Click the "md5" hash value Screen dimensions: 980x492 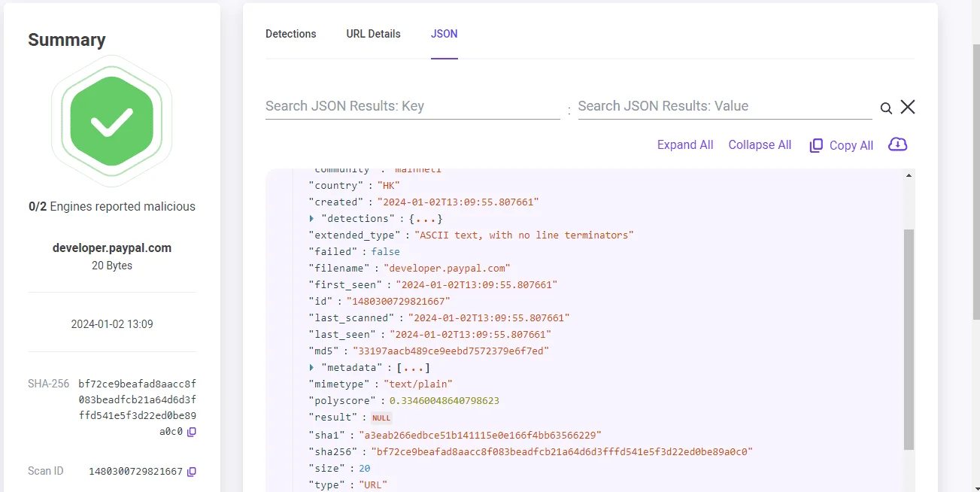[450, 351]
